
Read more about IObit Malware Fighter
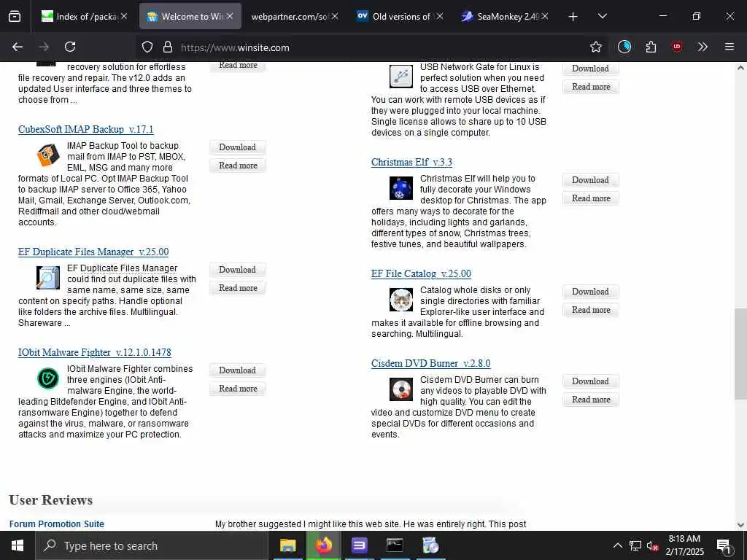coord(238,388)
